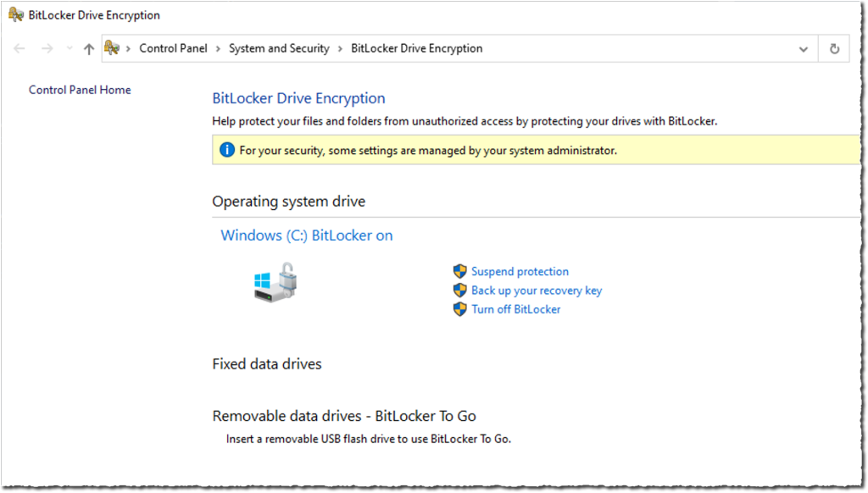Viewport: 868px width, 493px height.
Task: Select Control Panel in the breadcrumb path
Action: pyautogui.click(x=173, y=48)
